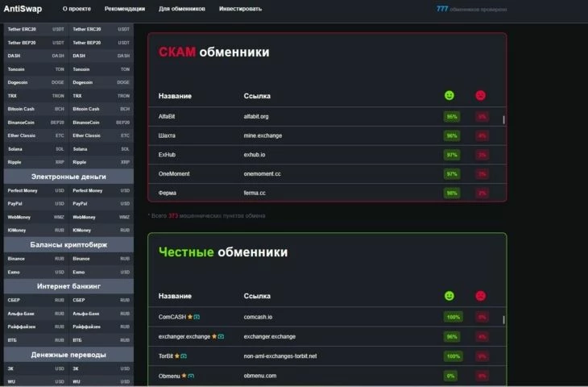Click the green 100% badge in ComCASH row

click(x=453, y=317)
